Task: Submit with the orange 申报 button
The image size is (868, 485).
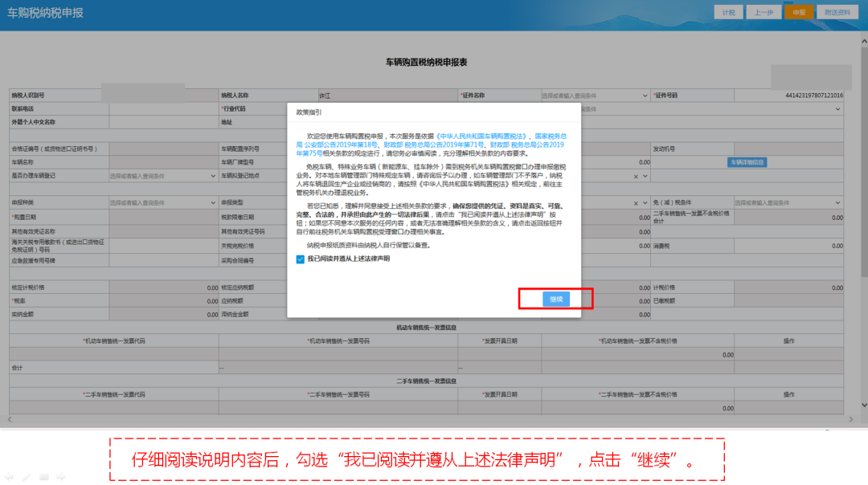Action: coord(799,12)
